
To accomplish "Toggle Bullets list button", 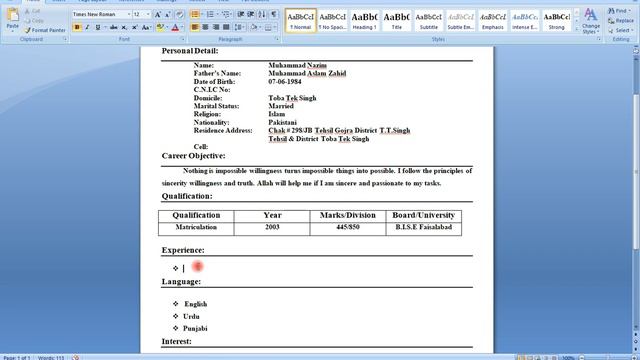I will coord(195,15).
